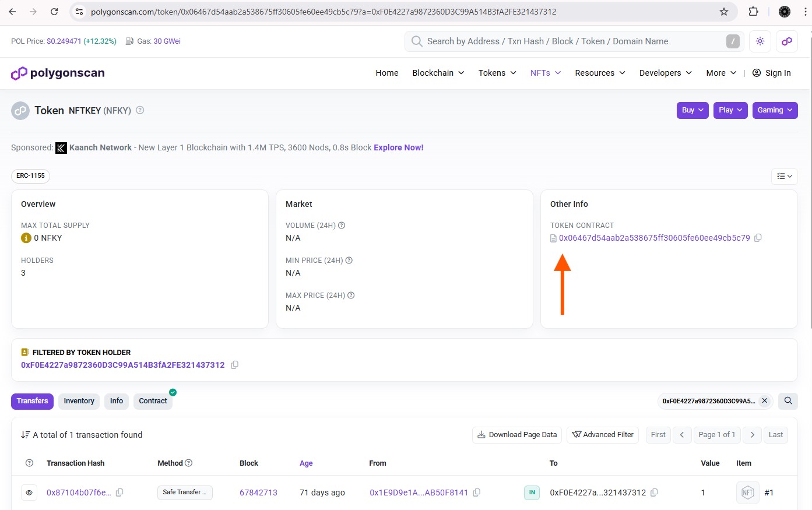Toggle the light/dark theme button
This screenshot has height=510, width=812.
[x=760, y=41]
